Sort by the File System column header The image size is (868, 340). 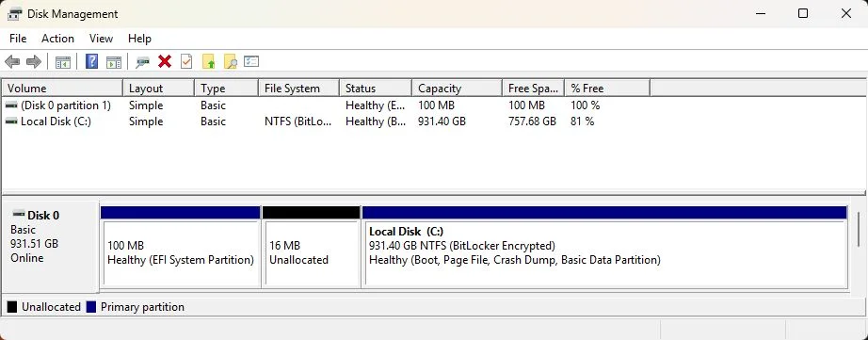(299, 88)
